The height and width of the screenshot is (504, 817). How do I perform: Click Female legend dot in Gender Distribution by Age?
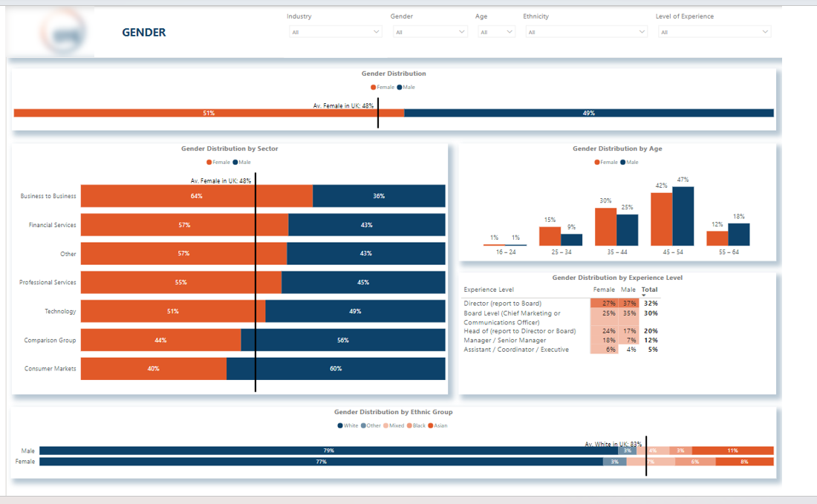pos(597,162)
